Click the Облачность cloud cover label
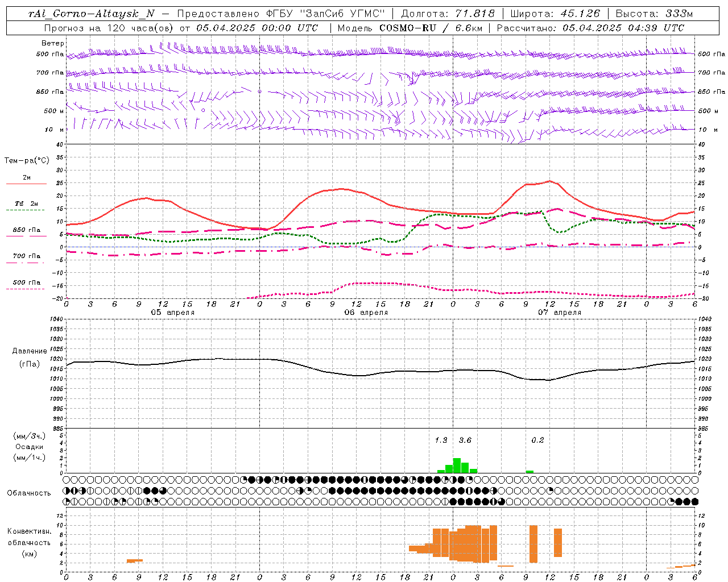This screenshot has width=728, height=582. coord(29,493)
